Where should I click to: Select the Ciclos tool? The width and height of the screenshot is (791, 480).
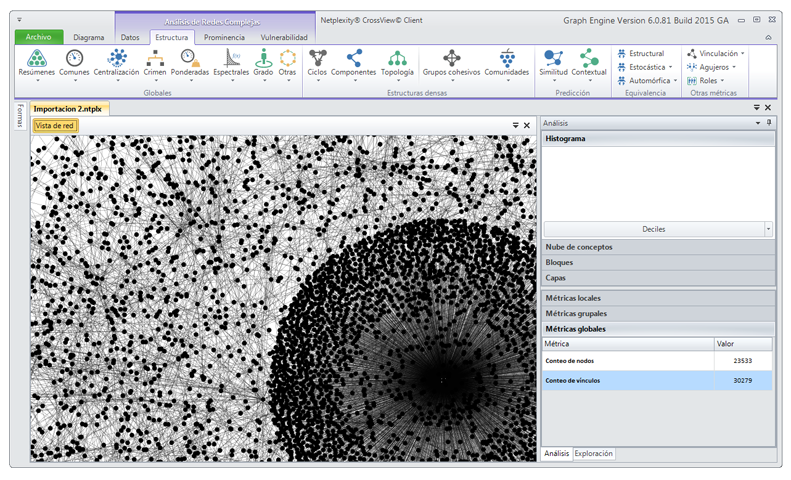[x=317, y=65]
